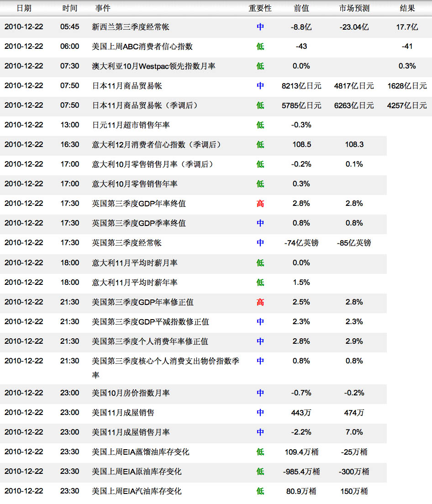Click result value 17.7亿
The height and width of the screenshot is (504, 432).
(407, 27)
